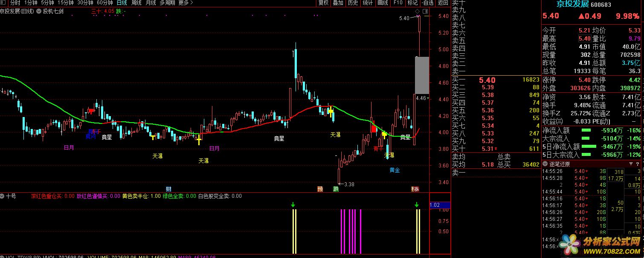Click the 财 info marker icon
This screenshot has width=644, height=258.
[169, 189]
